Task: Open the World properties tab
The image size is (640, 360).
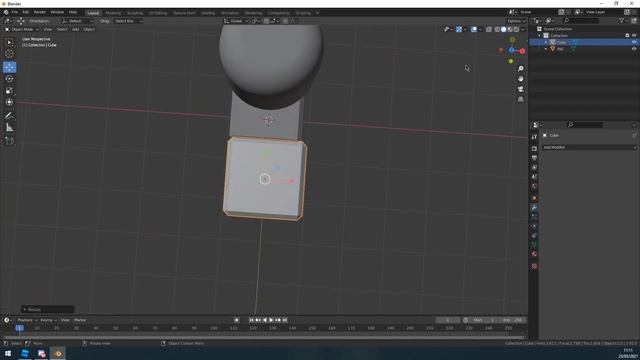Action: (534, 186)
